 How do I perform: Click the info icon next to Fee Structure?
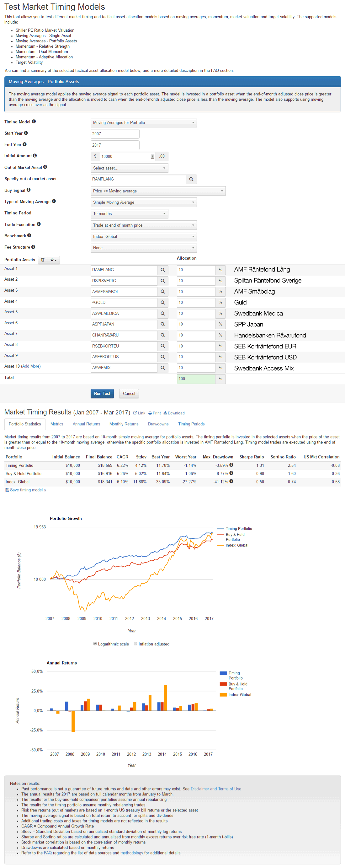click(33, 247)
